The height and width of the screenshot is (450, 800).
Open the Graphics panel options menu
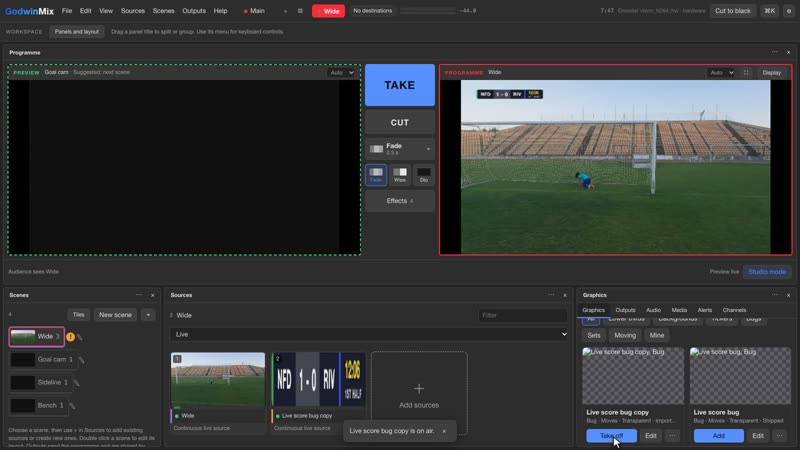(x=774, y=295)
